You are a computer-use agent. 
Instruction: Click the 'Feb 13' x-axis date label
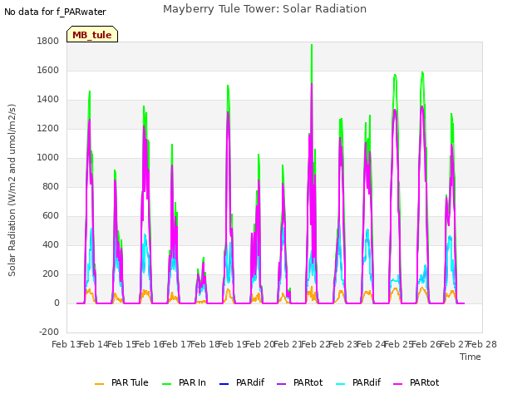click(x=66, y=345)
